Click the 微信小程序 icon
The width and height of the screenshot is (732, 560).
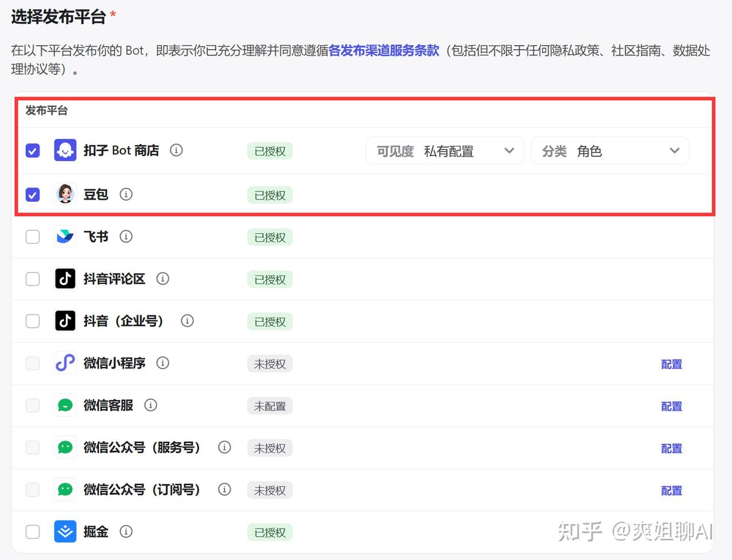click(x=65, y=363)
